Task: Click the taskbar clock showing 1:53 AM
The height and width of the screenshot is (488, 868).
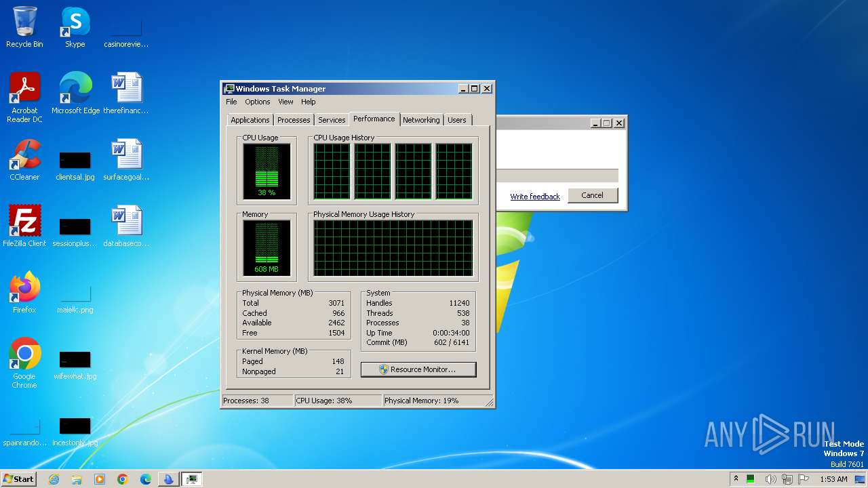Action: coord(833,479)
